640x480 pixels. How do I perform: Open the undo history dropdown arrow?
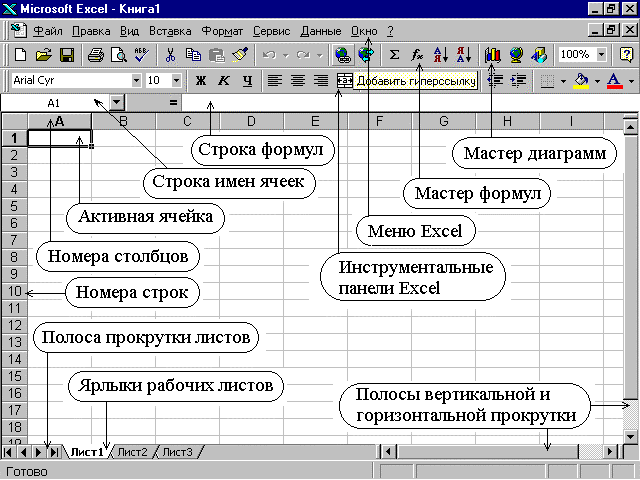click(x=286, y=55)
